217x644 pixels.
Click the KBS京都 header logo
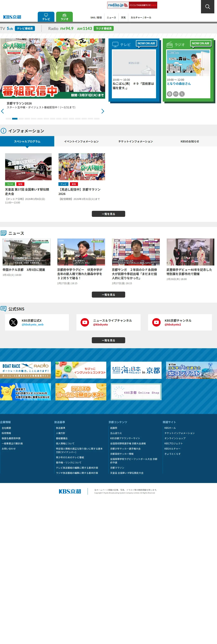coord(12,17)
